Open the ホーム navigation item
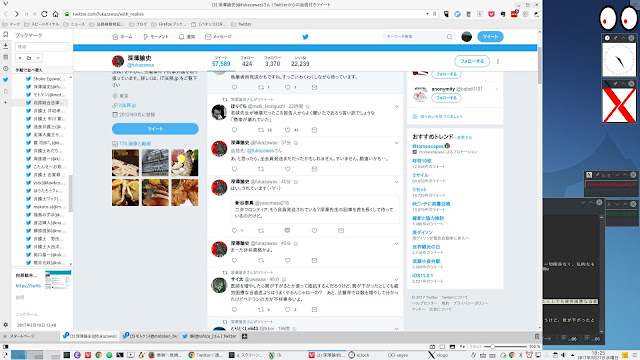640x360 pixels. click(x=122, y=37)
